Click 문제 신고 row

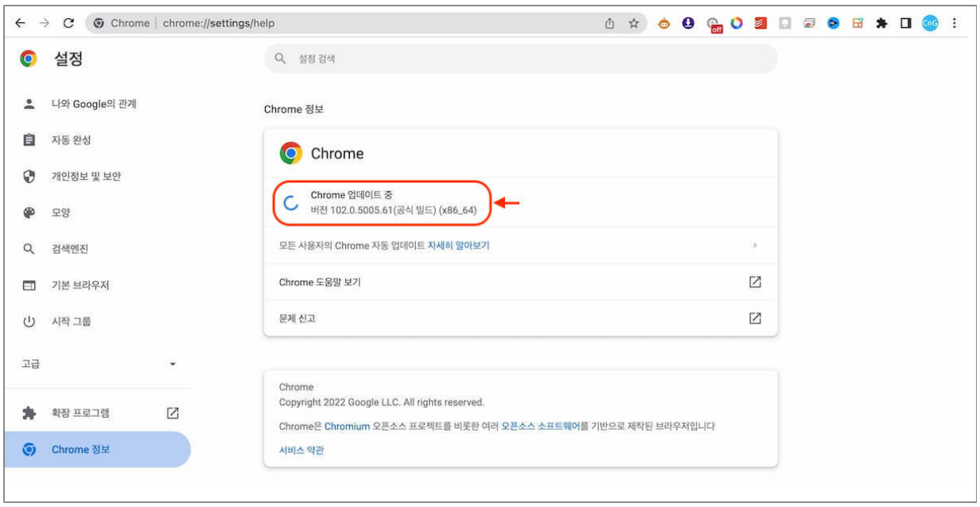tap(520, 318)
